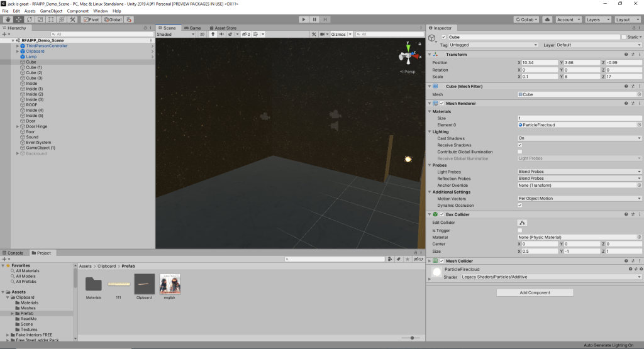Adjust the project icon size slider
Image resolution: width=644 pixels, height=349 pixels.
pyautogui.click(x=412, y=338)
